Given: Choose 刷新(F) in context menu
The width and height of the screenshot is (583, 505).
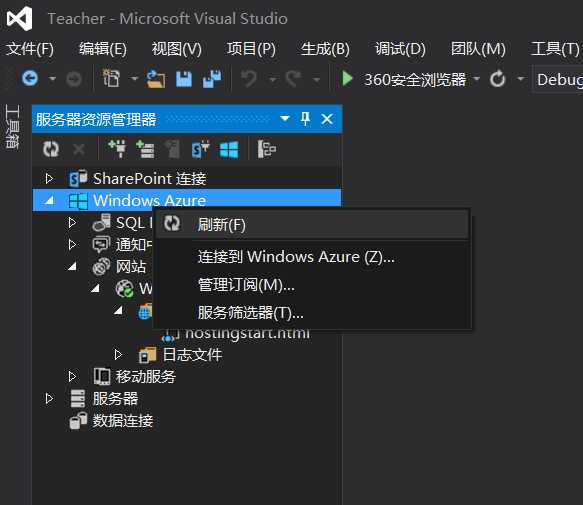Looking at the screenshot, I should pos(312,224).
